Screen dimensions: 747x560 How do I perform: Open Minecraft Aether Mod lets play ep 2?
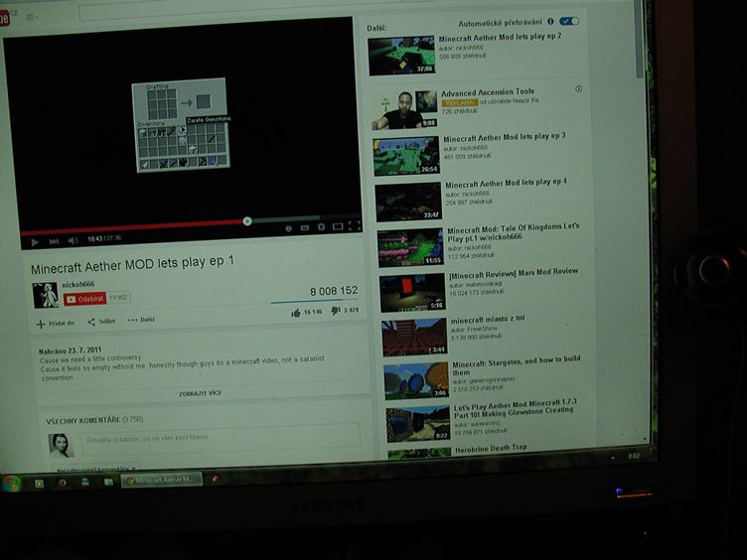pyautogui.click(x=500, y=37)
